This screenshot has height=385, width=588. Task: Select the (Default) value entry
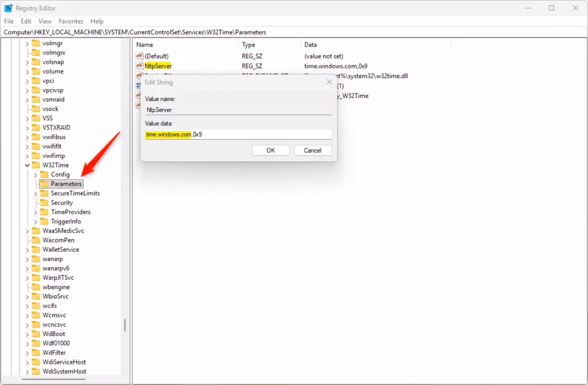[x=157, y=56]
